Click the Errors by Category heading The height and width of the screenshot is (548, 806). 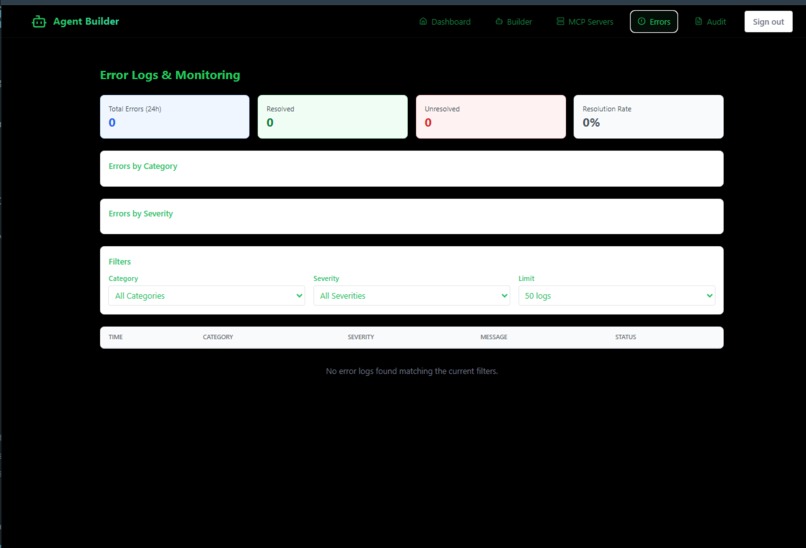[143, 166]
